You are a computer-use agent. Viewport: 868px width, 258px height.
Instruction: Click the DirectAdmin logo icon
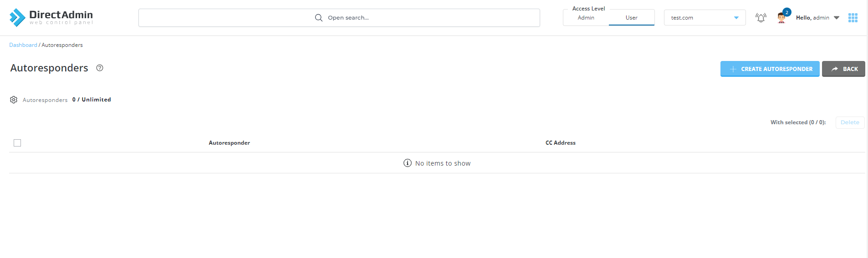click(x=17, y=18)
